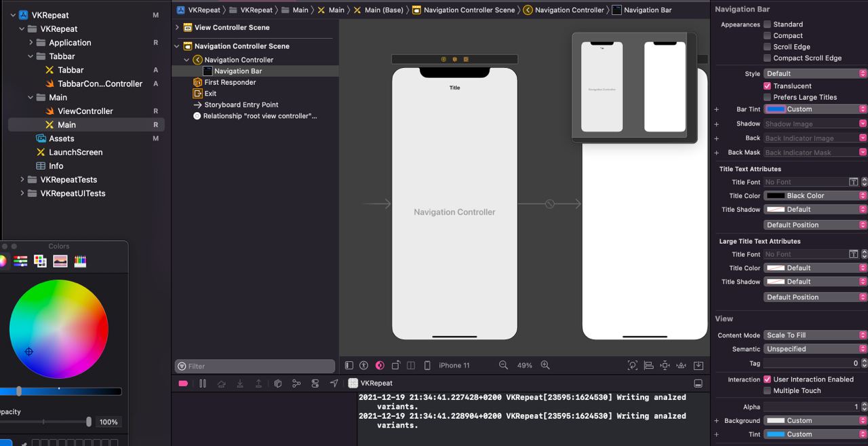Open the Style dropdown set to Default
The width and height of the screenshot is (868, 446).
815,73
